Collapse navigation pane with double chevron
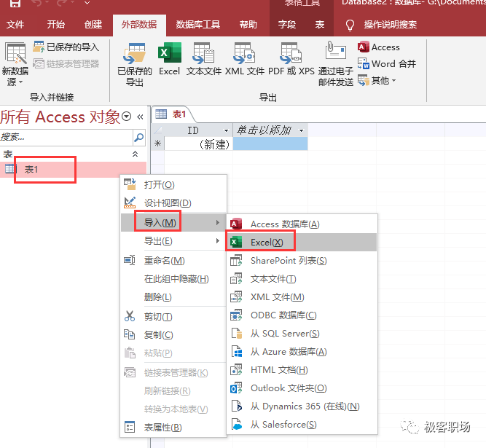 pos(140,117)
